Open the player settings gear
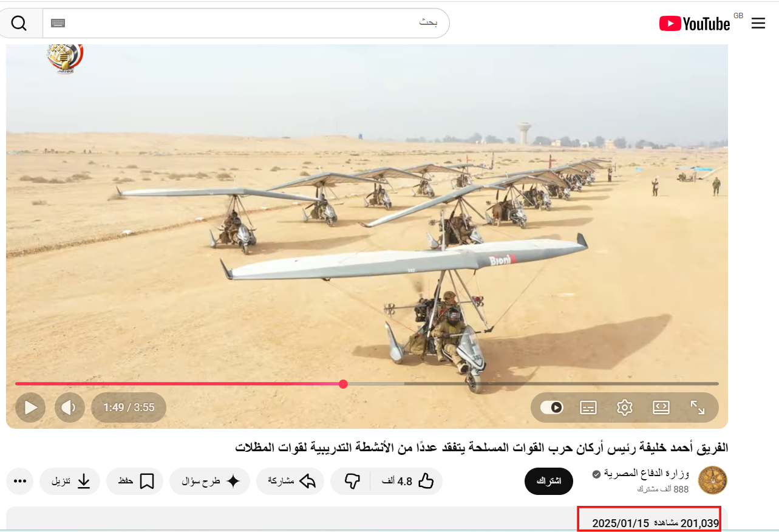This screenshot has width=779, height=532. click(x=625, y=408)
